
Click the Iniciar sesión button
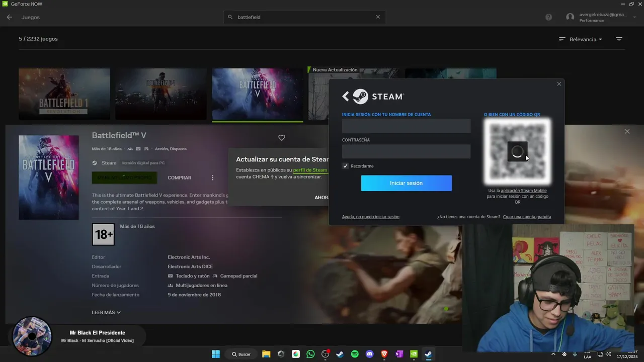(407, 183)
